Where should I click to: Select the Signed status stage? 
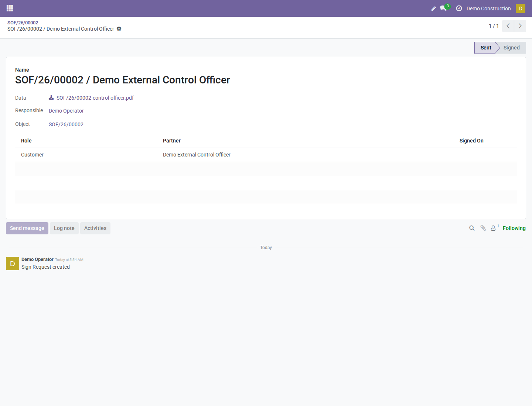[512, 48]
